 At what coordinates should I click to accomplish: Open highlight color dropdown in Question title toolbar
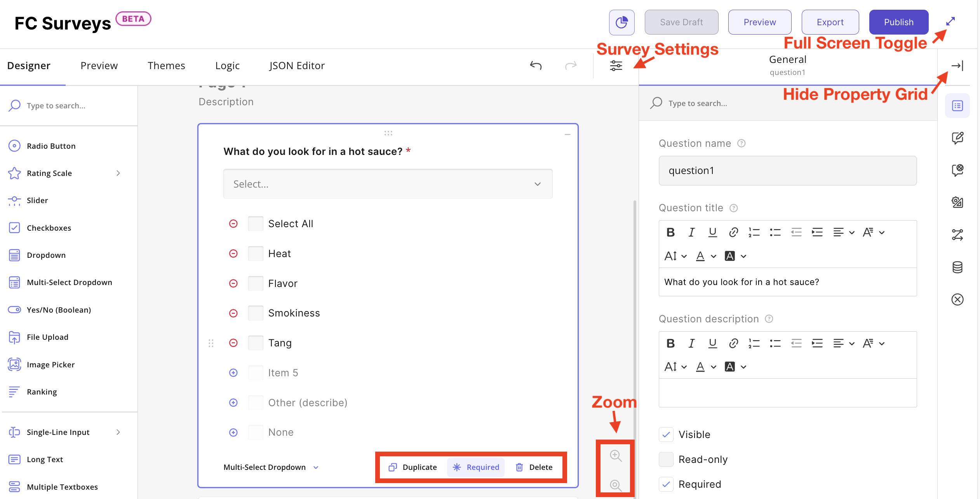click(x=736, y=256)
